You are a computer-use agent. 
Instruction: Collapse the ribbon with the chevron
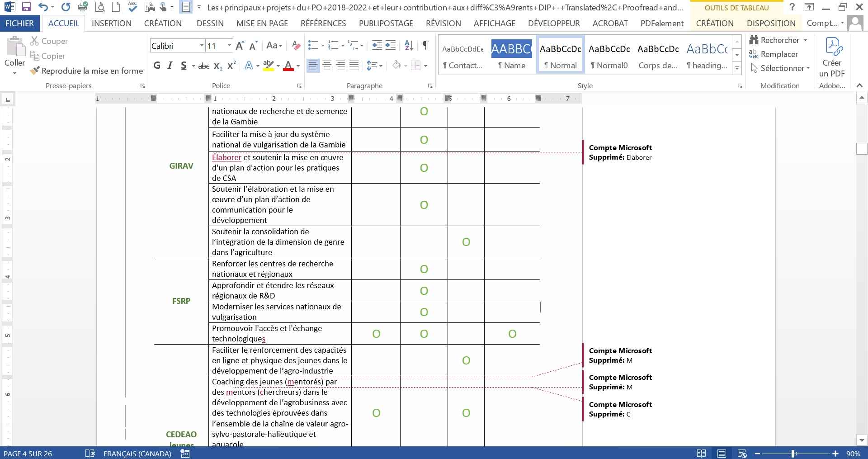859,85
